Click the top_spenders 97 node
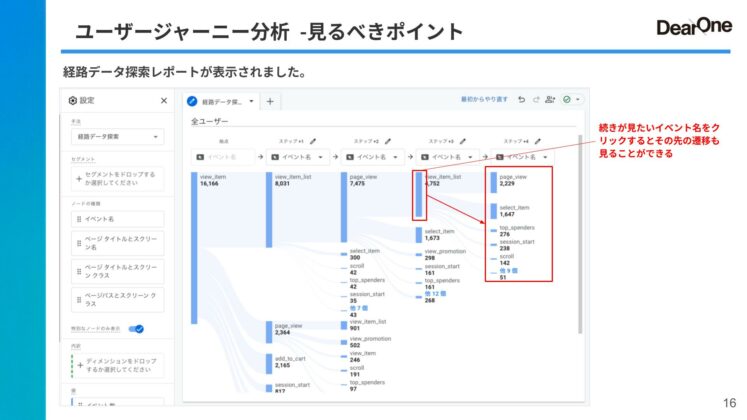The height and width of the screenshot is (420, 747). pos(344,385)
